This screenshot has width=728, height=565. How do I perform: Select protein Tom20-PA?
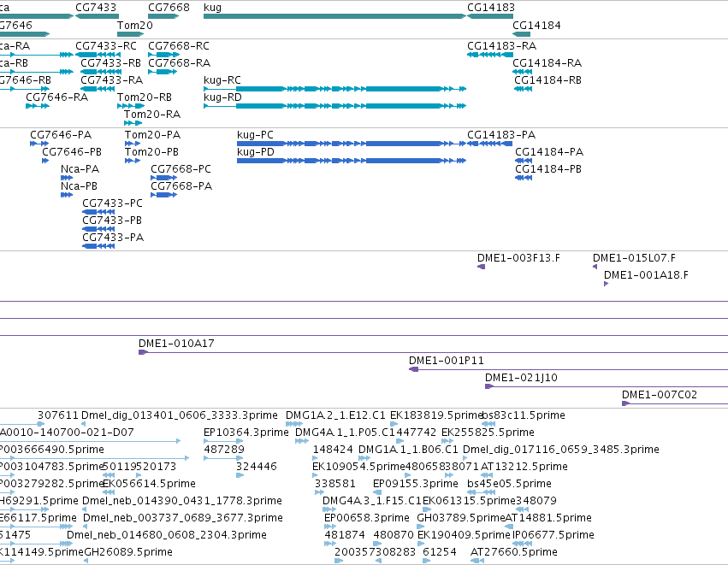pos(133,144)
